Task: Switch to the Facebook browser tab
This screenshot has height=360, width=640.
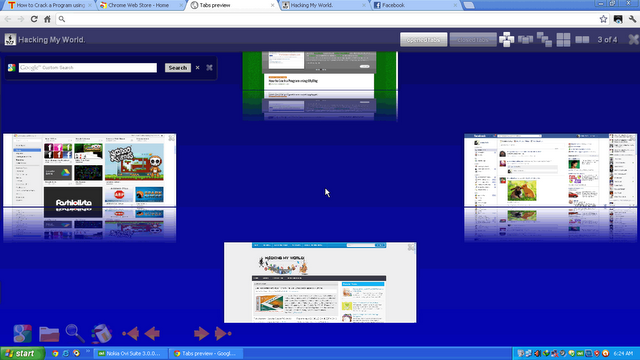Action: [x=416, y=5]
